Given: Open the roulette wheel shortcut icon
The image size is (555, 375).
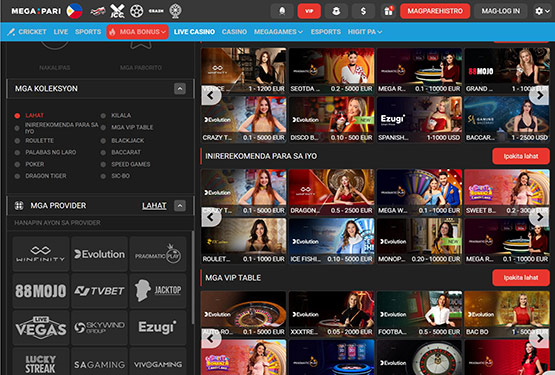Looking at the screenshot, I should [175, 11].
